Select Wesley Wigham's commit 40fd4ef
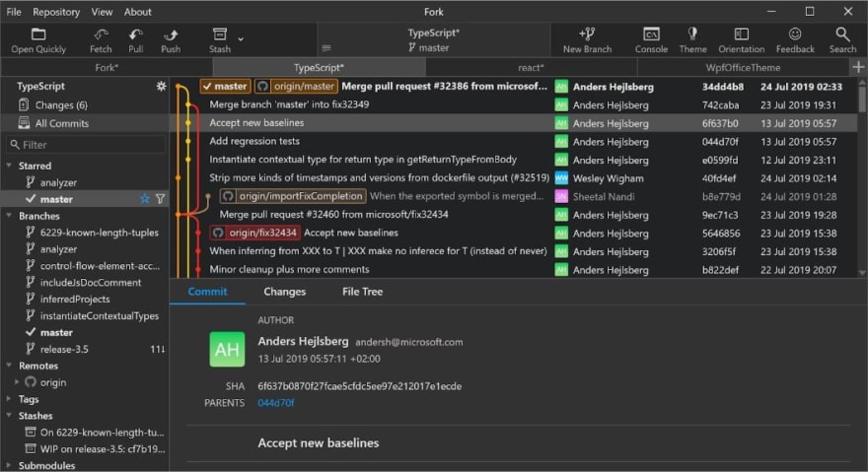 coord(513,177)
